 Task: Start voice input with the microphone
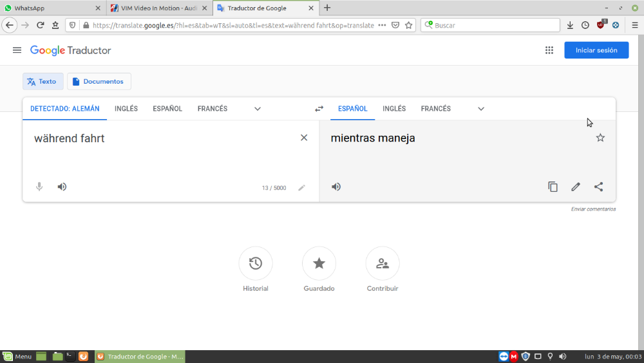point(39,187)
